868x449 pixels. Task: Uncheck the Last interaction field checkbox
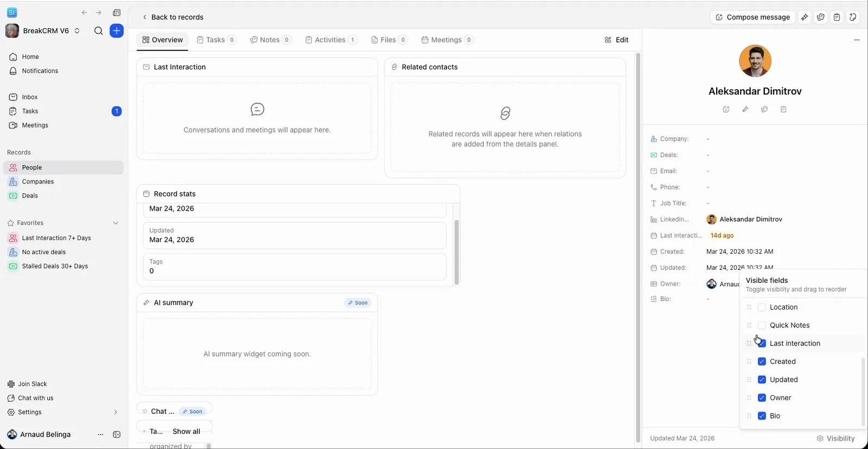coord(762,343)
